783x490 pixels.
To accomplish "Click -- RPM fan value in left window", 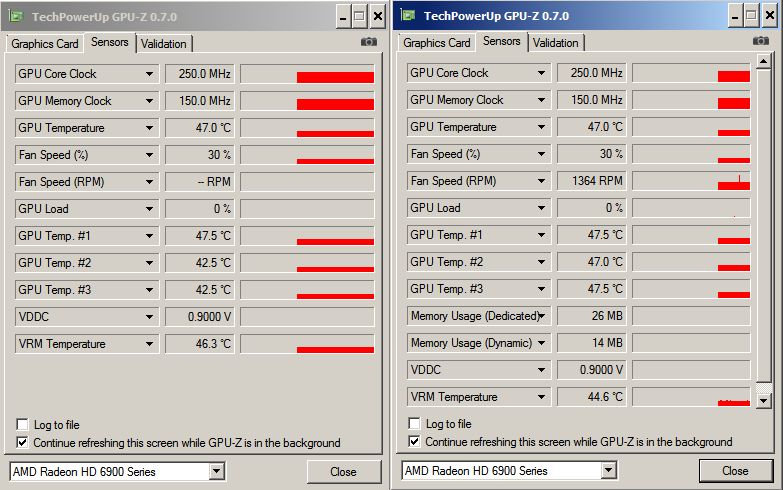I will tap(199, 182).
